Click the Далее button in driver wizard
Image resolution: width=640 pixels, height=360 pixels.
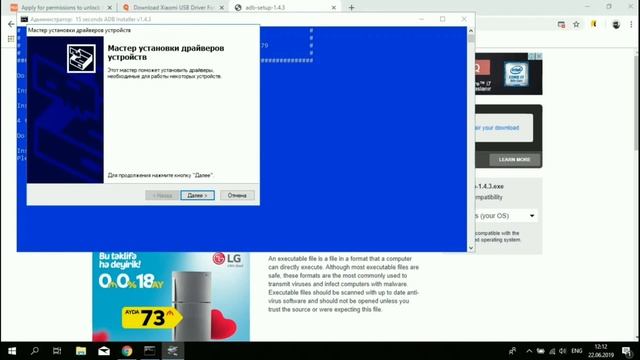pos(198,196)
